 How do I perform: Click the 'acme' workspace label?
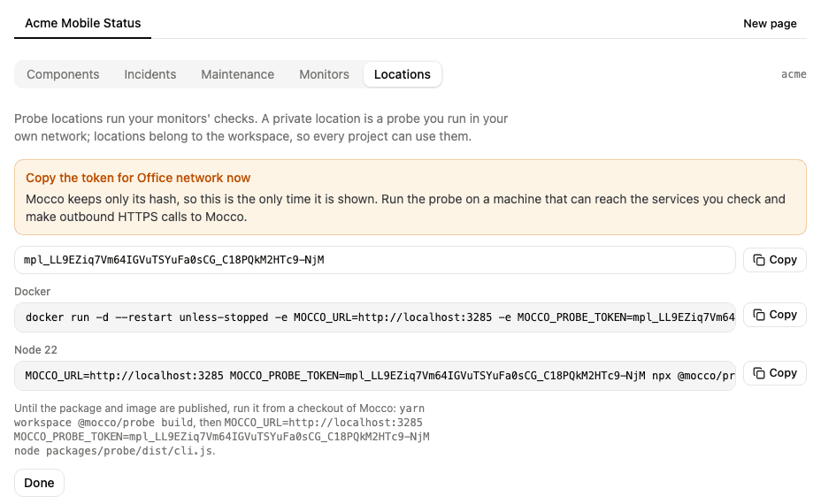794,74
